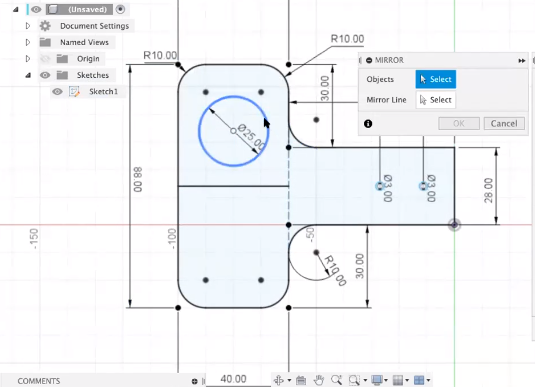The image size is (535, 387).
Task: Expand the Named Views folder
Action: pyautogui.click(x=28, y=42)
